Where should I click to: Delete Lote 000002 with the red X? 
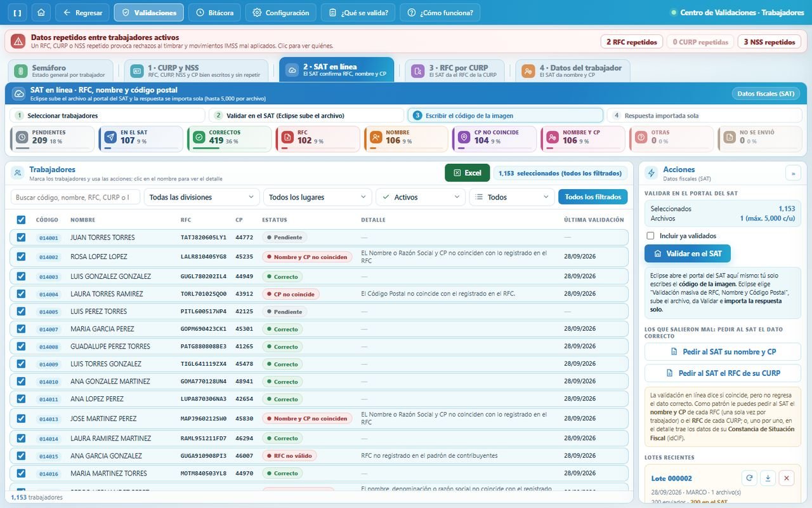pyautogui.click(x=786, y=478)
